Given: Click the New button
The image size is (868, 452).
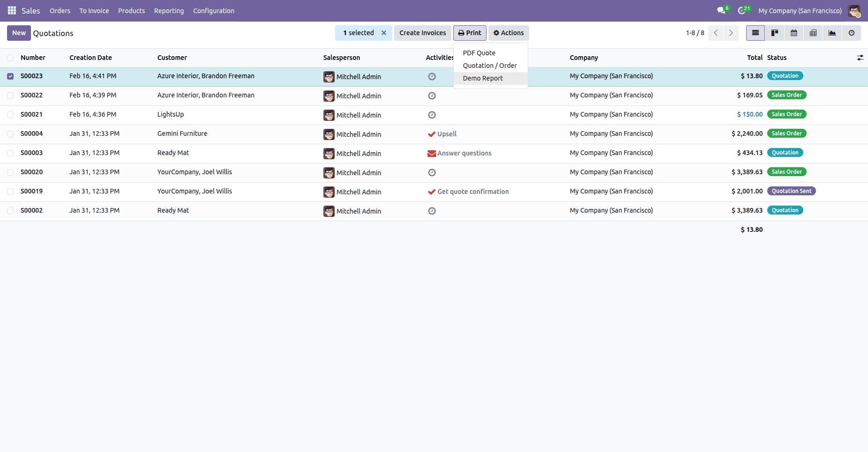Looking at the screenshot, I should pyautogui.click(x=19, y=33).
